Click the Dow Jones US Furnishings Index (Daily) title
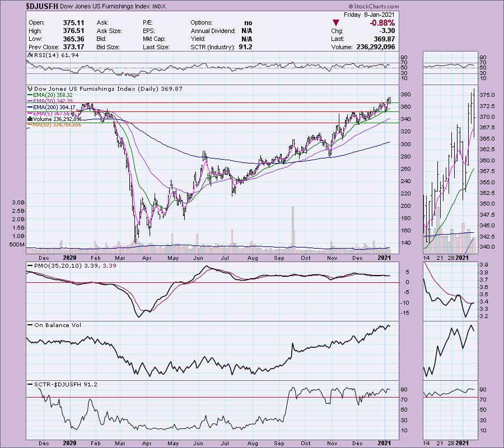This screenshot has height=448, width=504. point(106,88)
